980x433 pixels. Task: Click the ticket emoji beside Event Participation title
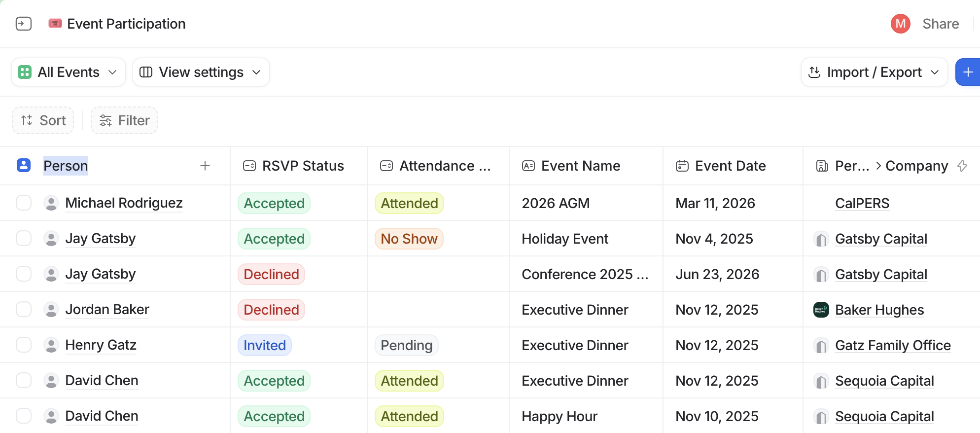tap(55, 23)
